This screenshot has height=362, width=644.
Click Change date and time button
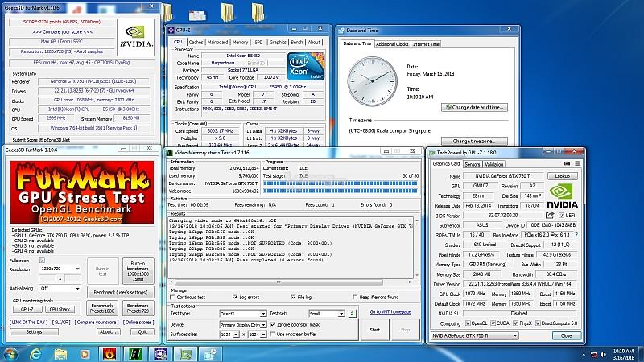(x=474, y=107)
